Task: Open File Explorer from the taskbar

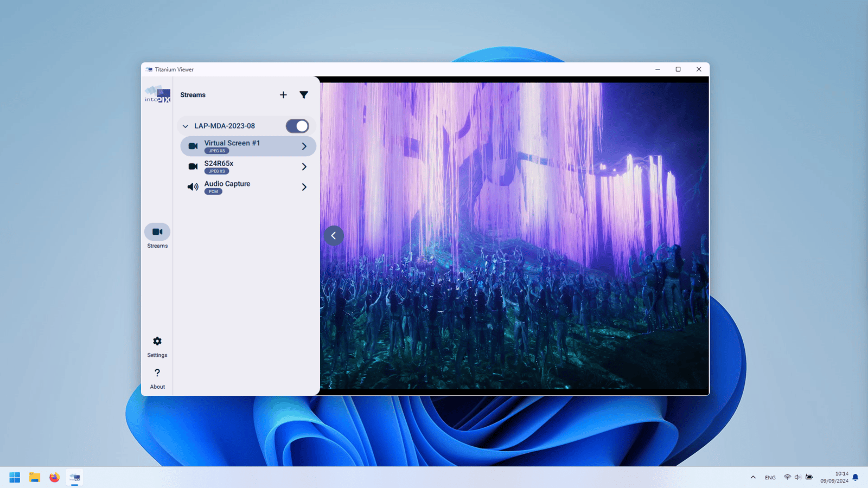Action: point(35,477)
